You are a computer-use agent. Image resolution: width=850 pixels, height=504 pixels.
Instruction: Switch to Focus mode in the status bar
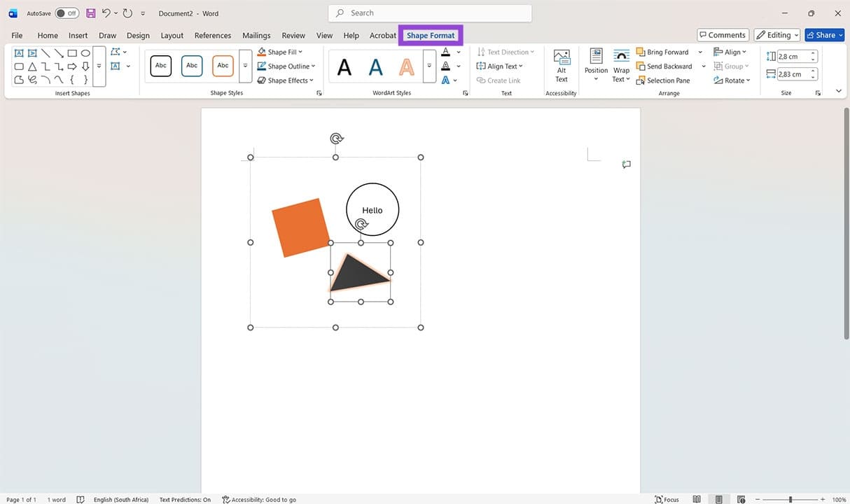(667, 499)
